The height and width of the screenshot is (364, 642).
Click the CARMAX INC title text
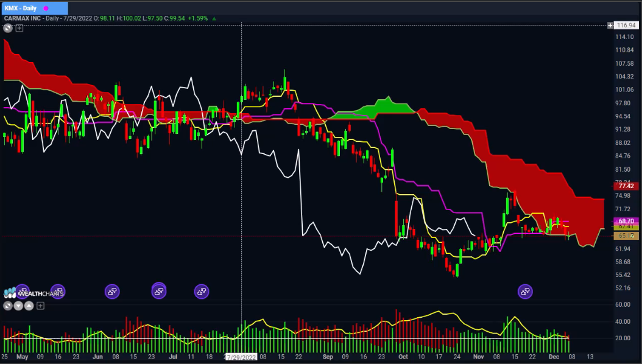point(23,18)
